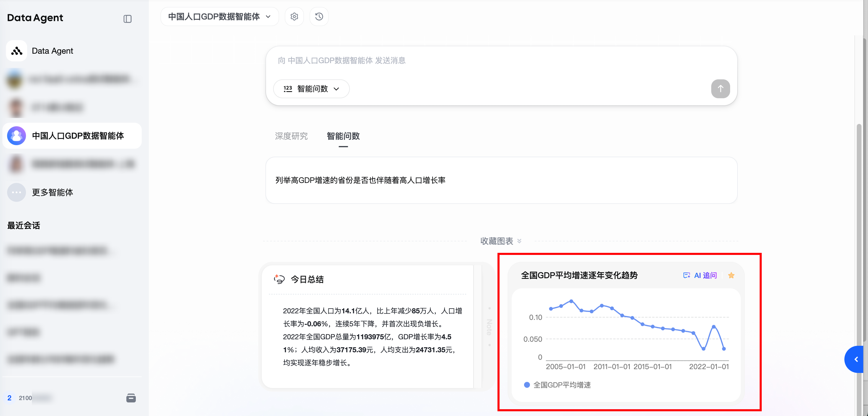This screenshot has height=416, width=868.
Task: Click the vertical page scrollbar
Action: 859,236
